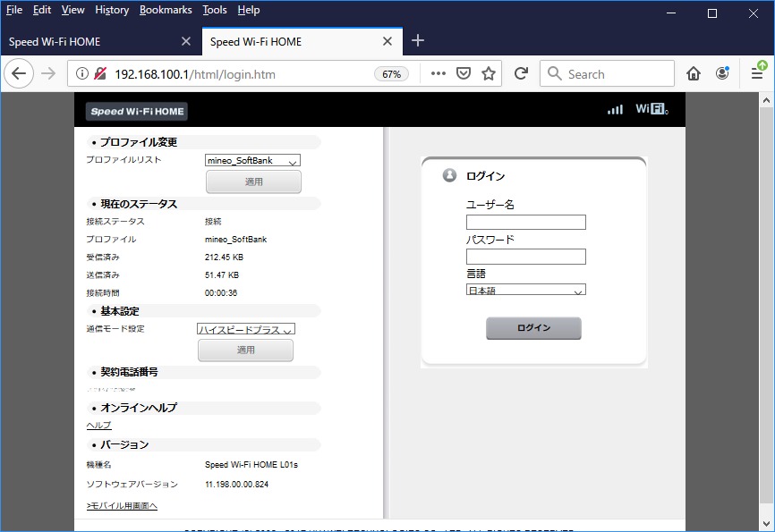Click the 67% zoom level indicator
This screenshot has height=532, width=775.
pyautogui.click(x=391, y=74)
